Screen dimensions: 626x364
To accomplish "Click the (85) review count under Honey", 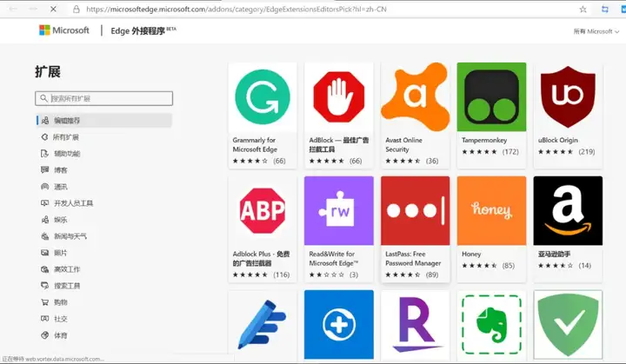I will 509,266.
